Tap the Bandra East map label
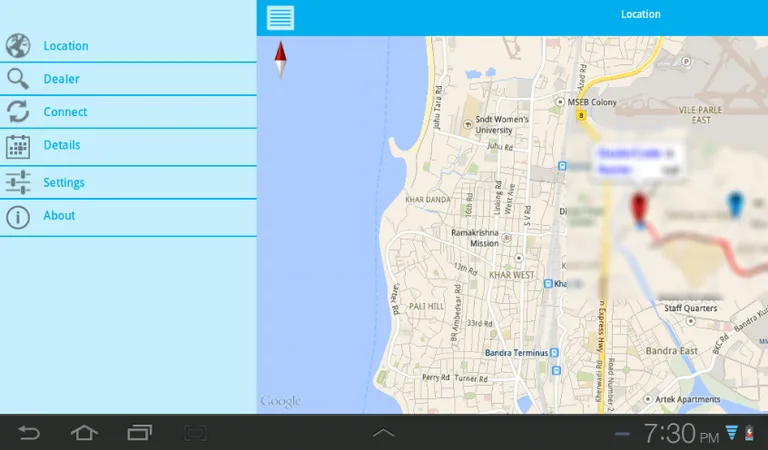Image resolution: width=768 pixels, height=450 pixels. click(x=672, y=351)
